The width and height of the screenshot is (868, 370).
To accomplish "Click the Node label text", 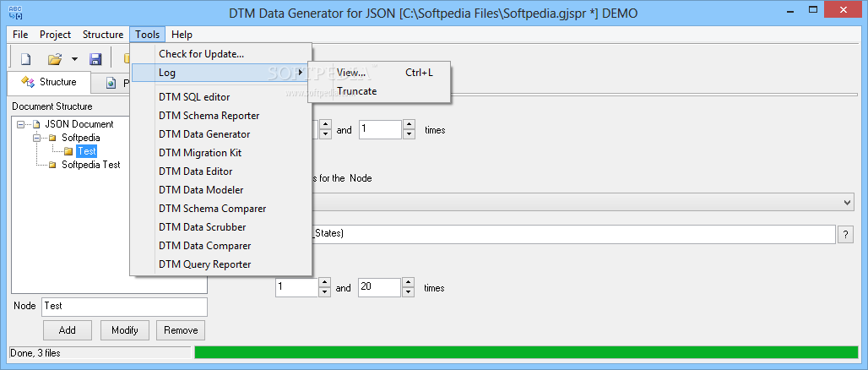I will (25, 306).
